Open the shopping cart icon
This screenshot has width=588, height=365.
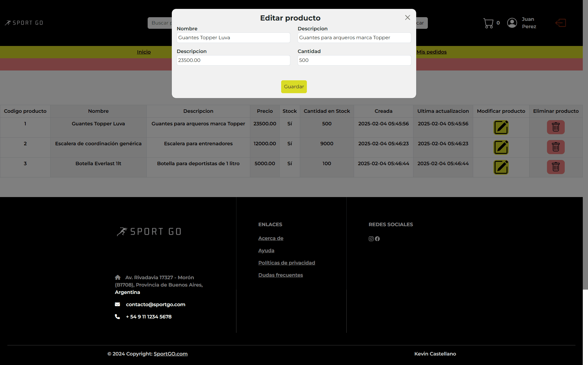click(x=488, y=23)
